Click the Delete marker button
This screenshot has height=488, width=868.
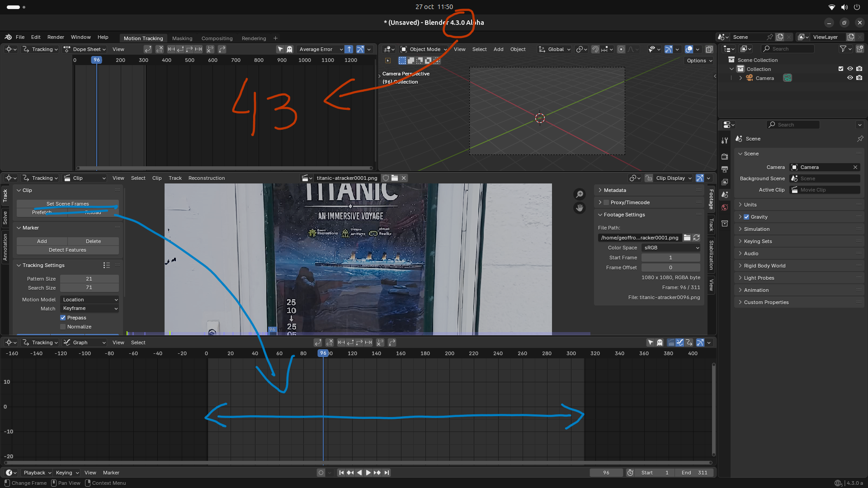94,241
